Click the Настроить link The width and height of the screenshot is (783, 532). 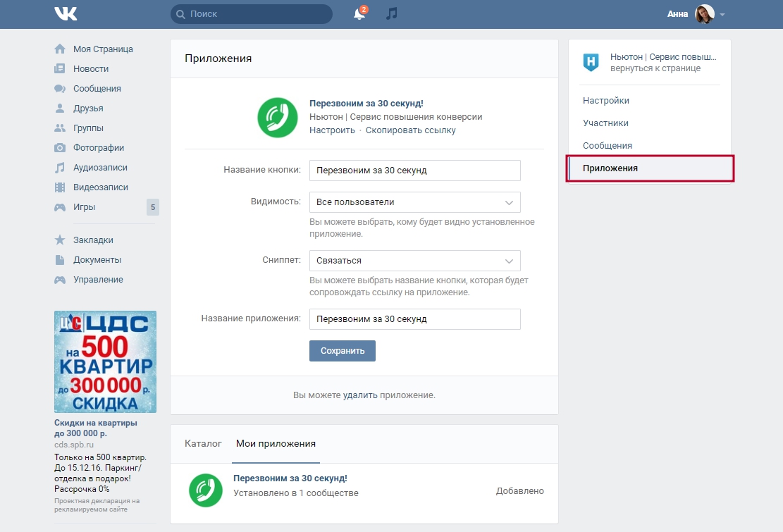(x=332, y=130)
